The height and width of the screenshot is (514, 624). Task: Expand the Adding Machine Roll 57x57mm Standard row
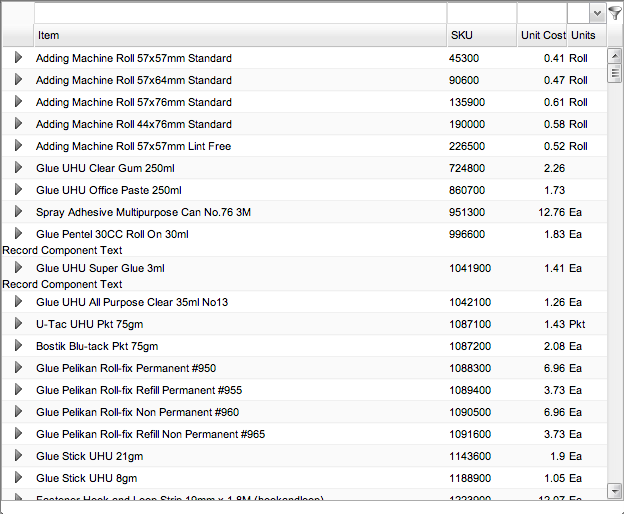[18, 58]
